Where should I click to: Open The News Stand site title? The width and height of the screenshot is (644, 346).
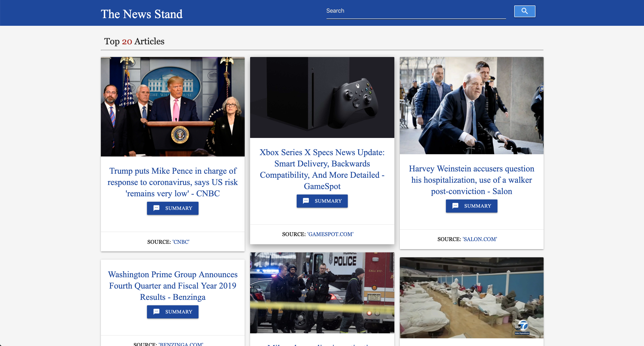tap(142, 14)
